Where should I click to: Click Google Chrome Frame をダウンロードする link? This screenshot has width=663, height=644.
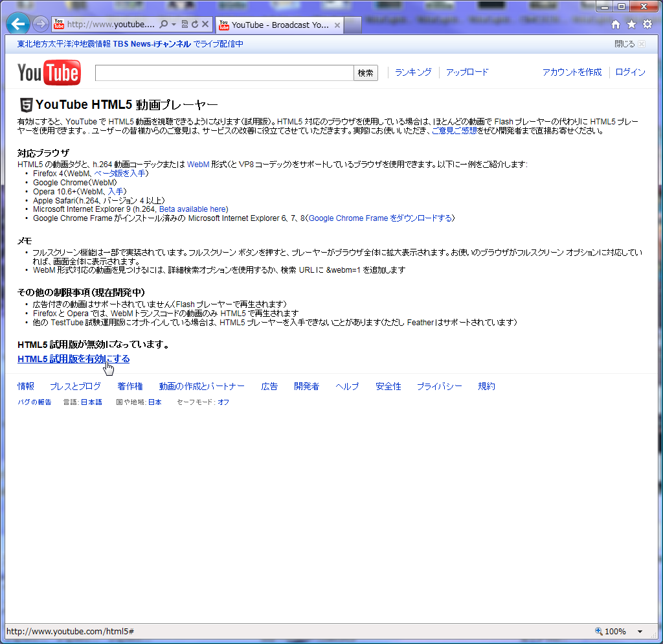coord(380,218)
